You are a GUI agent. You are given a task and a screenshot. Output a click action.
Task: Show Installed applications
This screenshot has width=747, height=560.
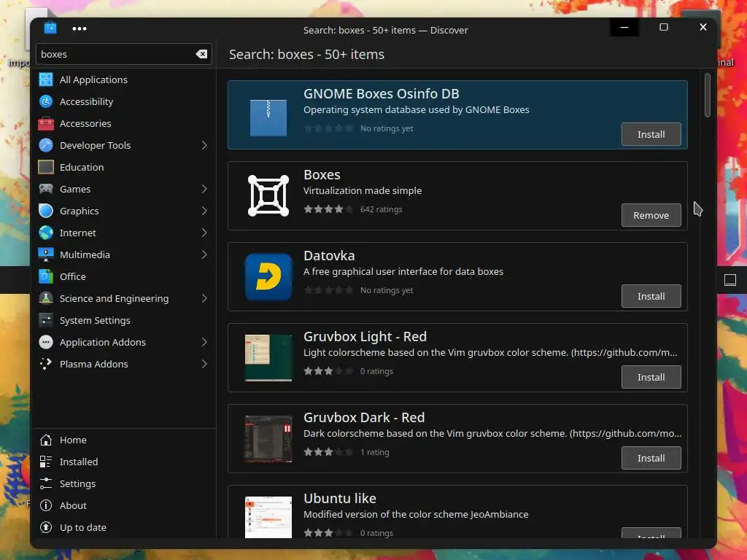[x=124, y=462]
